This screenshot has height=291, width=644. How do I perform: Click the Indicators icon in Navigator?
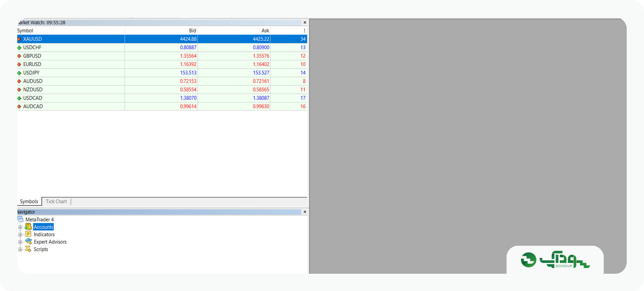point(28,234)
